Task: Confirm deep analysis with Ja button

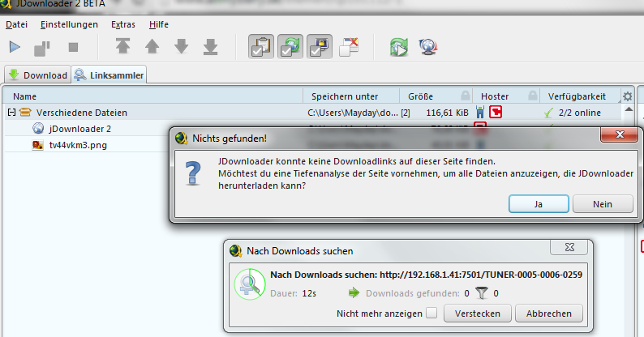Action: click(539, 204)
